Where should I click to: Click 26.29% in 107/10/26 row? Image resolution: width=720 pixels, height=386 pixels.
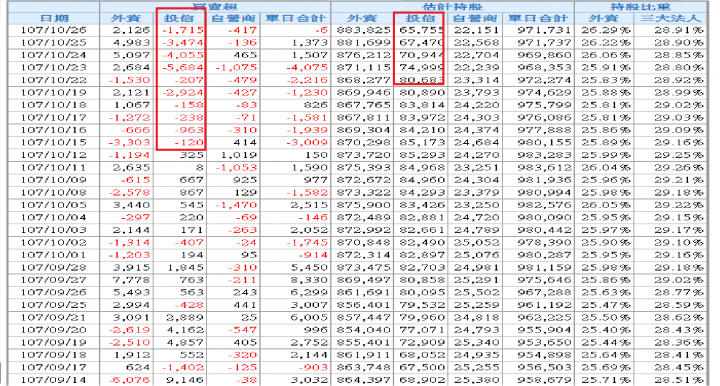coord(606,30)
